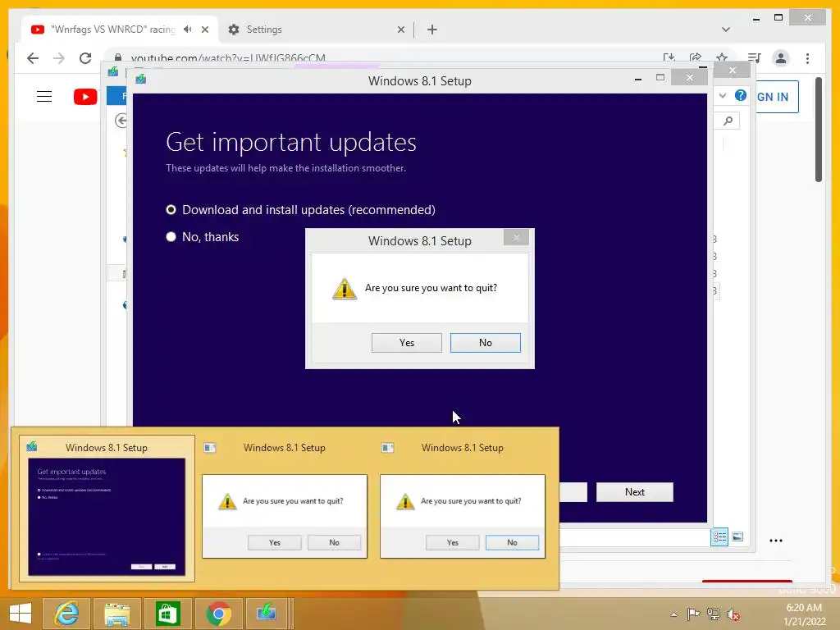The image size is (840, 630).
Task: Mute the YouTube tab audio icon
Action: (187, 30)
